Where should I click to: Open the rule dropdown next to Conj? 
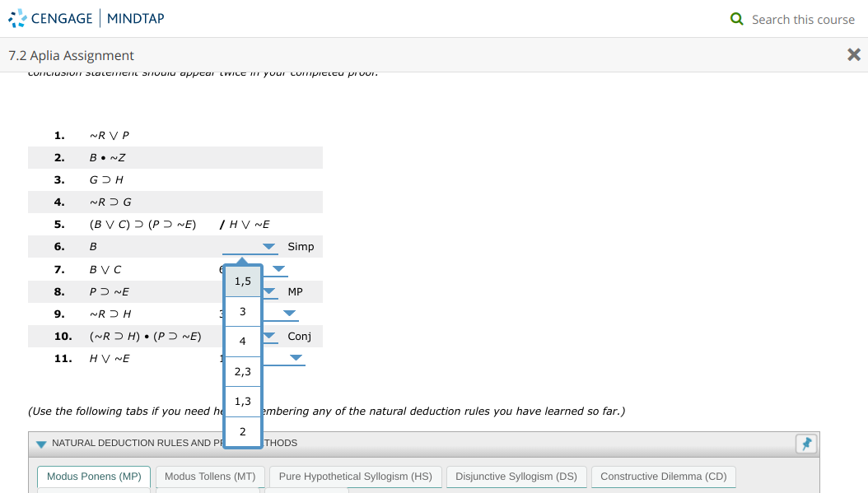click(268, 336)
